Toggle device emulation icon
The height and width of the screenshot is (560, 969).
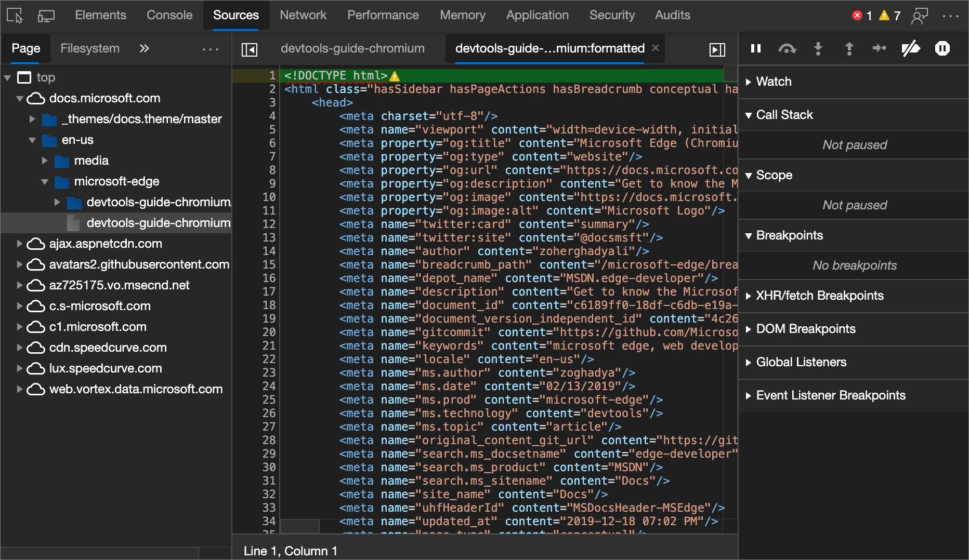click(46, 16)
